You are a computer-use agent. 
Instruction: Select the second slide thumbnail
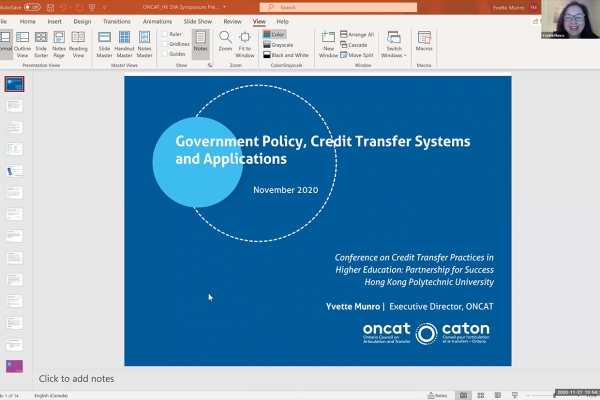(14, 106)
